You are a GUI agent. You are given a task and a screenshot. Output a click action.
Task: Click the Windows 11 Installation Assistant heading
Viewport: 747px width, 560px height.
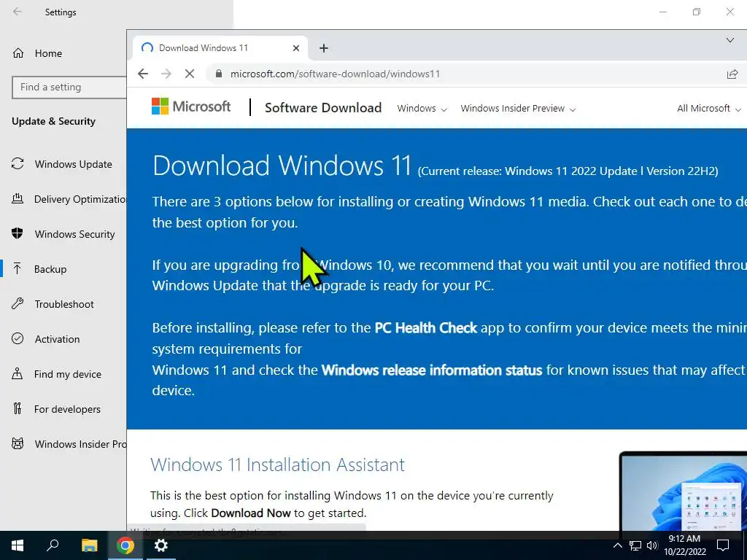(x=277, y=464)
